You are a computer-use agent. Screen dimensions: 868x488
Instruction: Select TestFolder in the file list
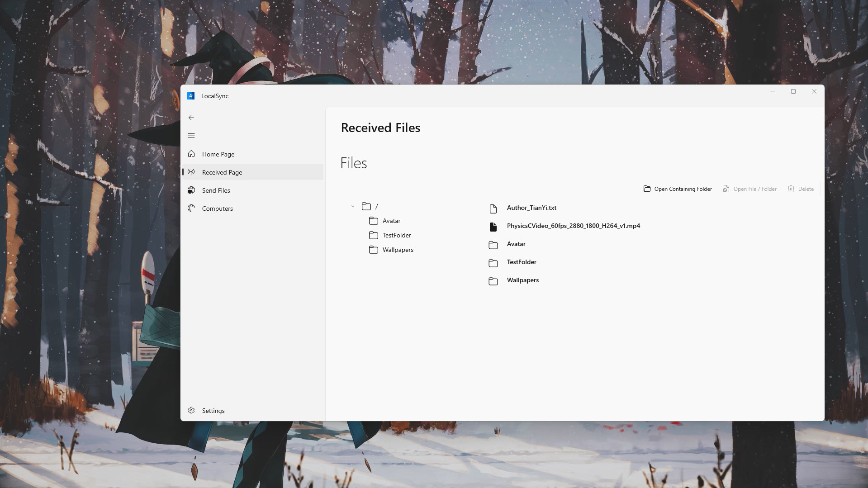(522, 262)
